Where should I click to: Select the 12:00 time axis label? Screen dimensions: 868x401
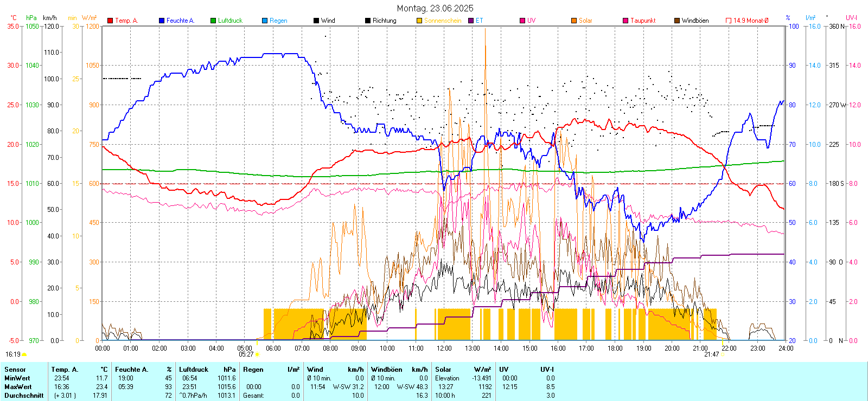click(444, 348)
